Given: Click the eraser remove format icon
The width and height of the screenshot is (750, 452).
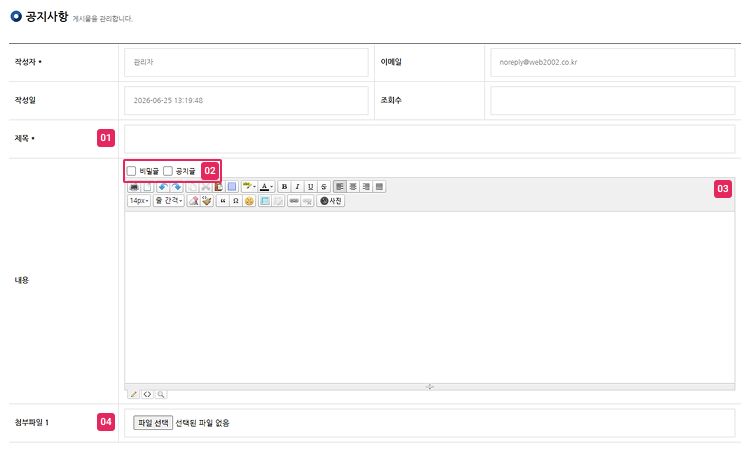Looking at the screenshot, I should (194, 201).
